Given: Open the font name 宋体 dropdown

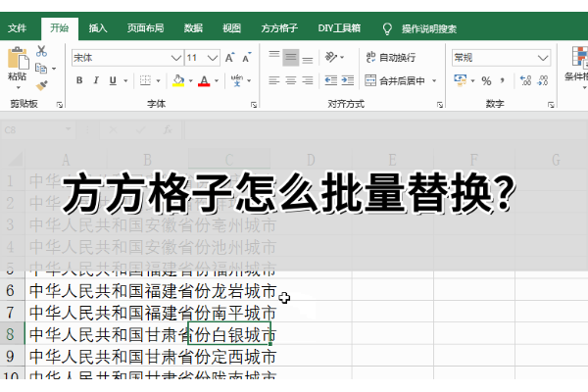Looking at the screenshot, I should click(x=176, y=58).
